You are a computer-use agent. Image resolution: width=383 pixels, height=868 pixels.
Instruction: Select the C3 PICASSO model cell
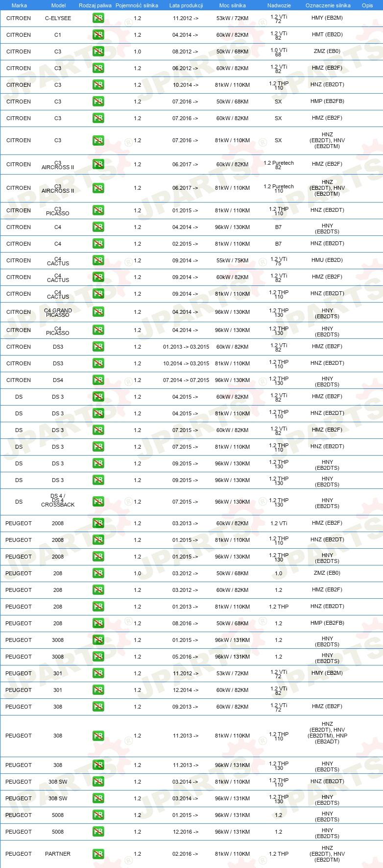58,211
